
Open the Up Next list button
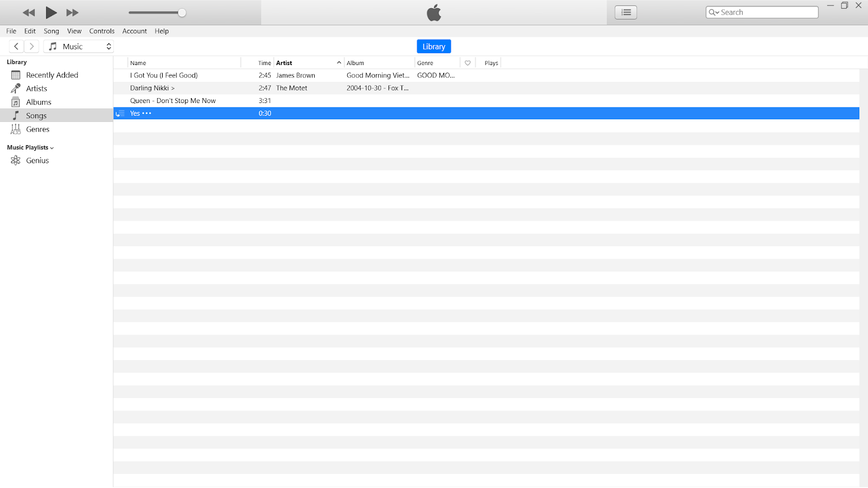[626, 12]
